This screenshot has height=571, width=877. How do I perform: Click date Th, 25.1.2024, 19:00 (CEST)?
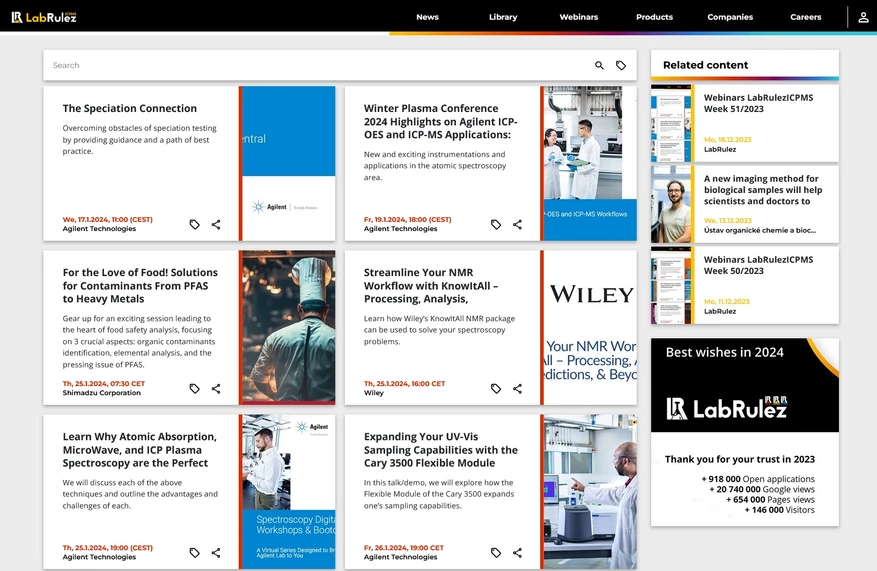(107, 548)
